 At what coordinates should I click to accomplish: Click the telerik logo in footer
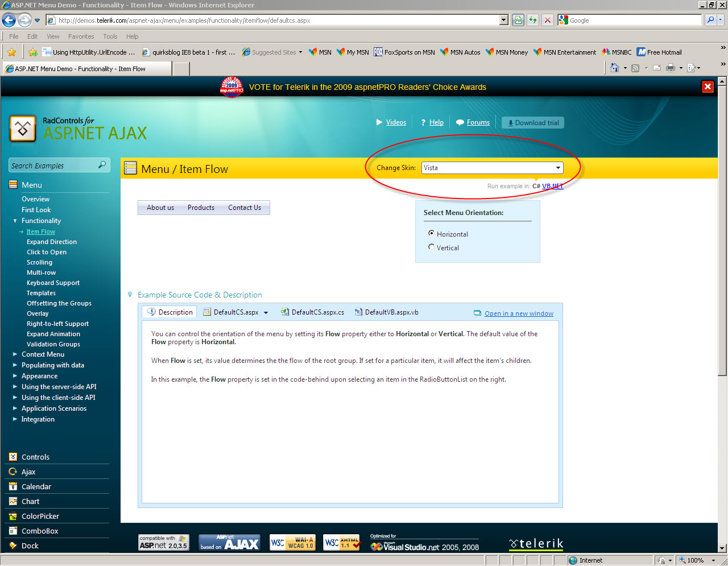[536, 544]
